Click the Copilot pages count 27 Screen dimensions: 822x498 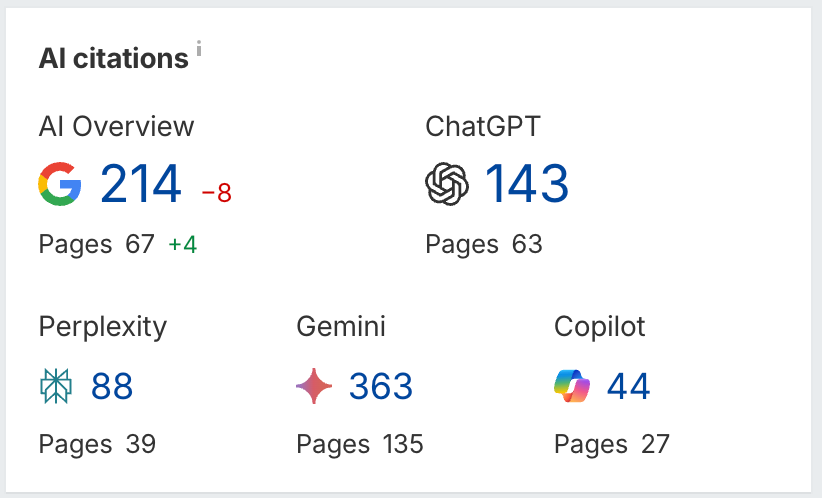(655, 445)
